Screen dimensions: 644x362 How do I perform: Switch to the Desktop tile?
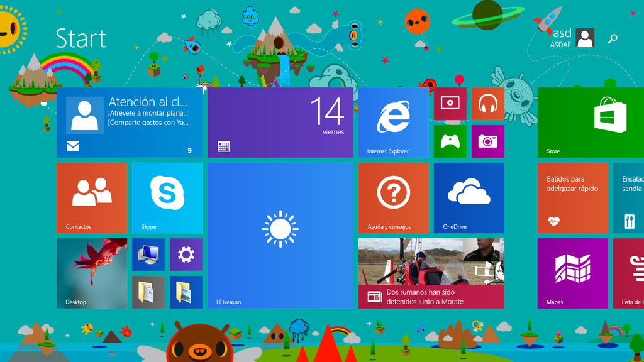point(91,273)
